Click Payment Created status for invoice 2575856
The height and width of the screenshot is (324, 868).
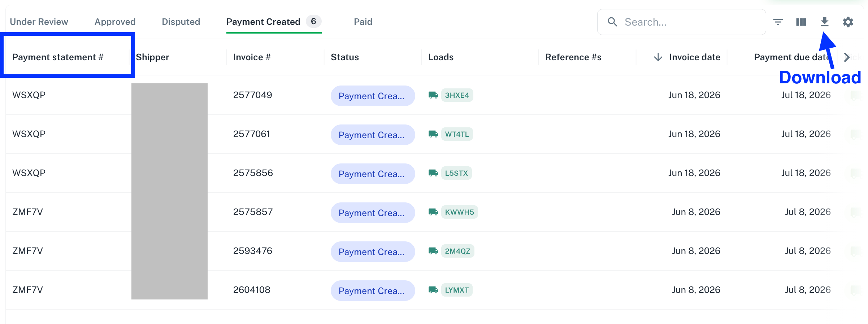373,174
